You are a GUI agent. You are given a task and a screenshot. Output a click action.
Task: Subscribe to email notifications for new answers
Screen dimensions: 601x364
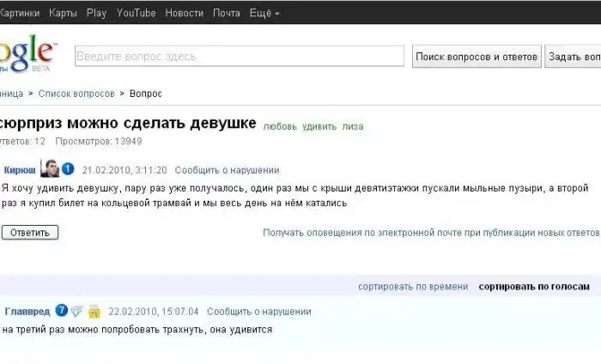(x=431, y=233)
